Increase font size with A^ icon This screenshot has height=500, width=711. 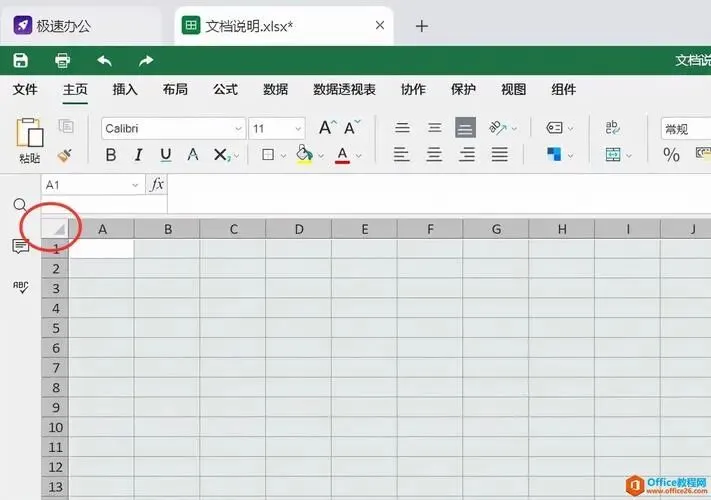[x=327, y=127]
